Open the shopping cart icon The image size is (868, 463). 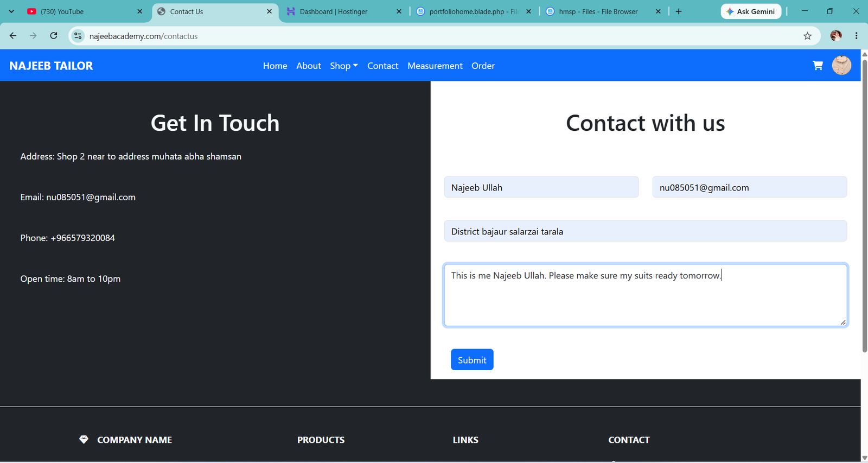click(818, 66)
